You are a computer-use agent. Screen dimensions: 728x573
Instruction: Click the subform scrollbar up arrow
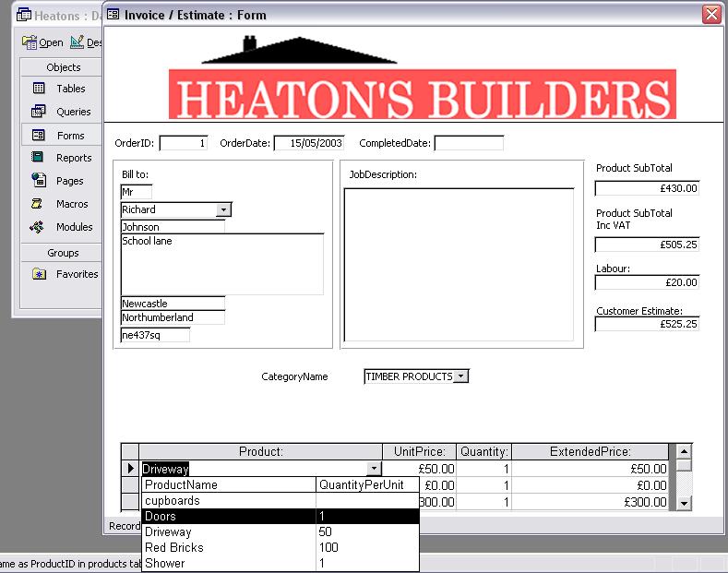tap(684, 451)
